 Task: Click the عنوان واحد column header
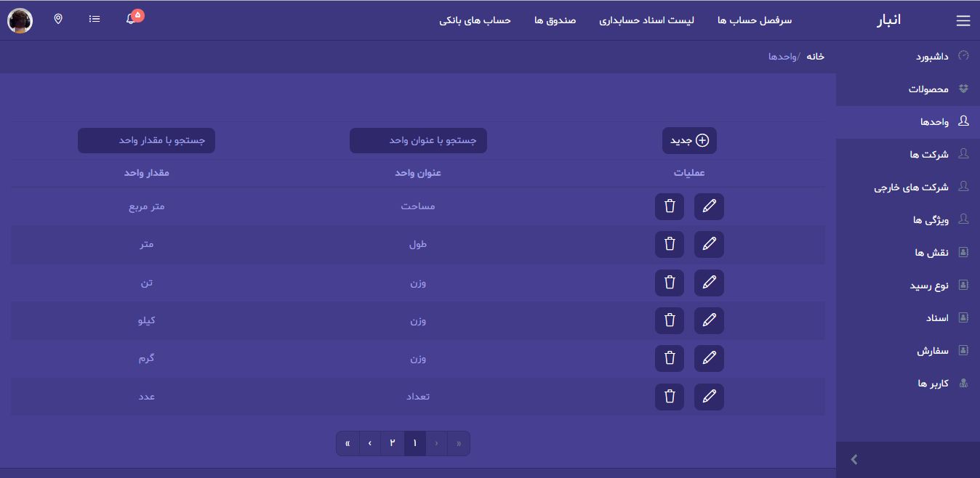418,173
